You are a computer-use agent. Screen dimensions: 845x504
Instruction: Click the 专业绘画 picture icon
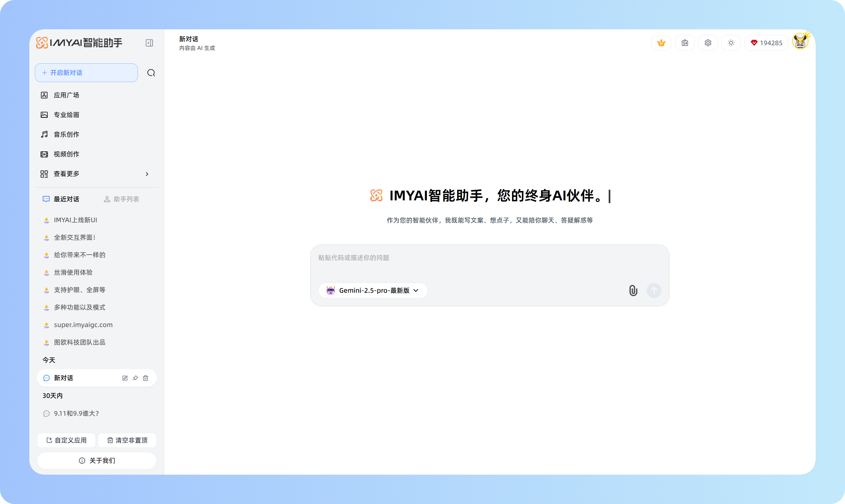pyautogui.click(x=44, y=115)
